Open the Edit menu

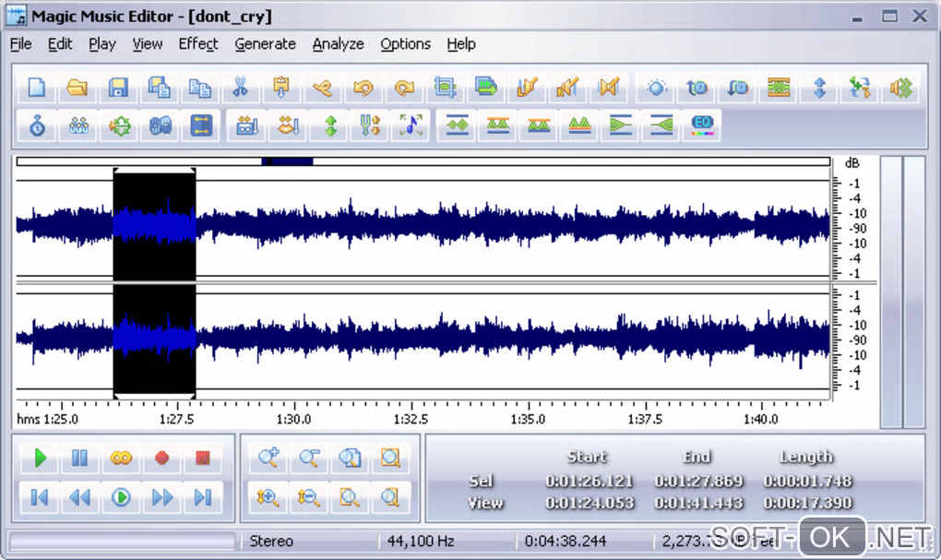point(60,43)
